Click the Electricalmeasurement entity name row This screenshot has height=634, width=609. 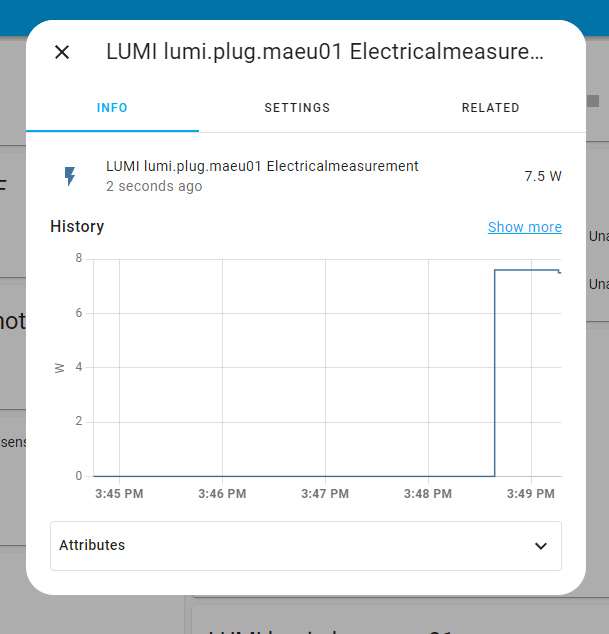coord(262,166)
